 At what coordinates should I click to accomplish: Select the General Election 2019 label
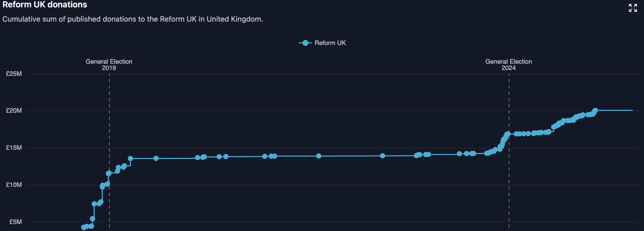(109, 65)
